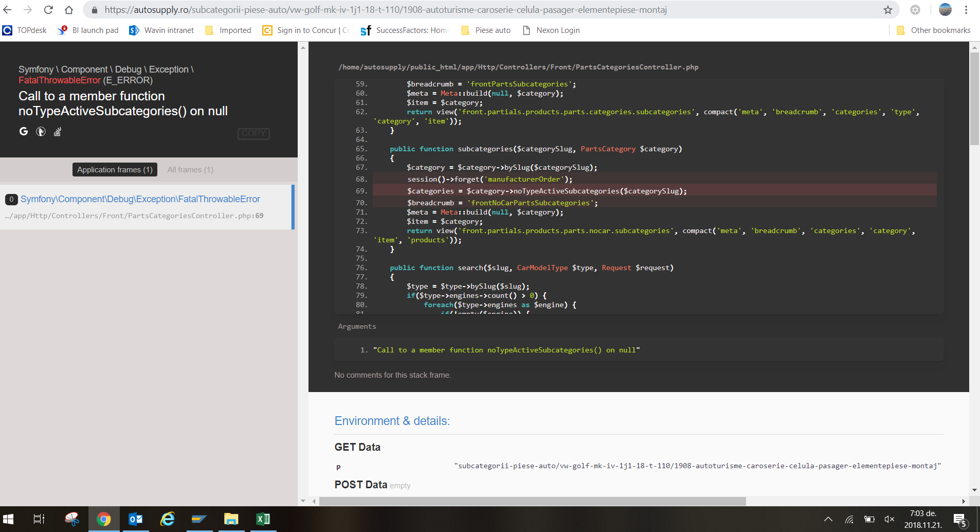
Task: Unmute the volume speaker icon
Action: (x=890, y=519)
